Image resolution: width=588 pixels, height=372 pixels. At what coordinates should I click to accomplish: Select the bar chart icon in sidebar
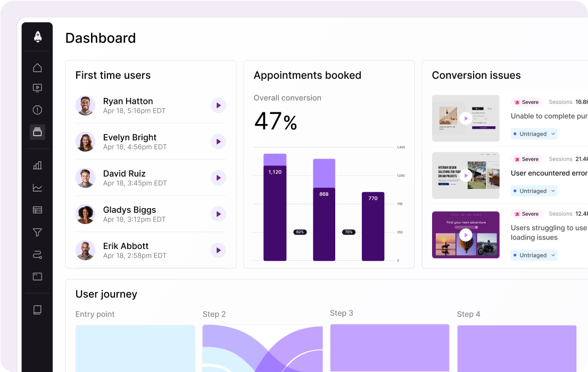(x=37, y=165)
